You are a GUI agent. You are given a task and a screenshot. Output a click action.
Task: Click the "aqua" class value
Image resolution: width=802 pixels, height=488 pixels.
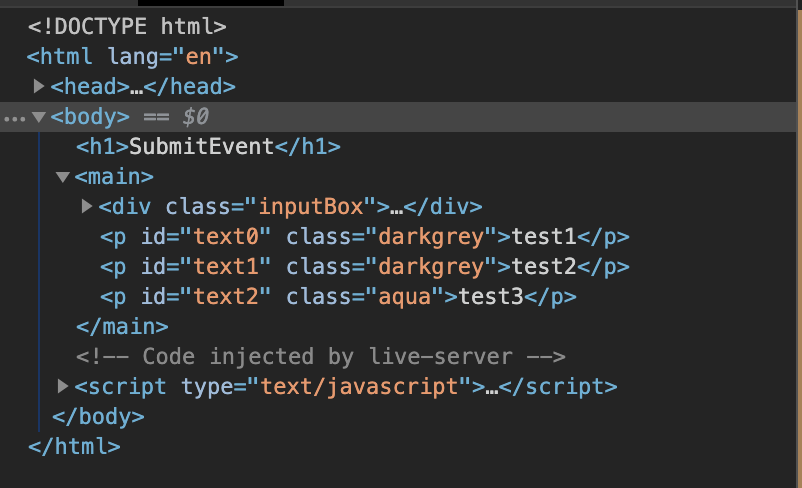(405, 297)
